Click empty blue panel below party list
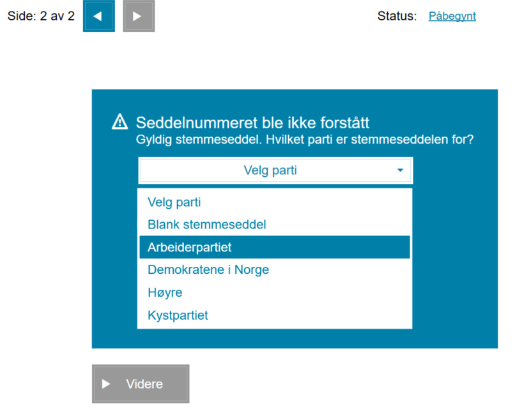The width and height of the screenshot is (524, 420). pyautogui.click(x=294, y=338)
